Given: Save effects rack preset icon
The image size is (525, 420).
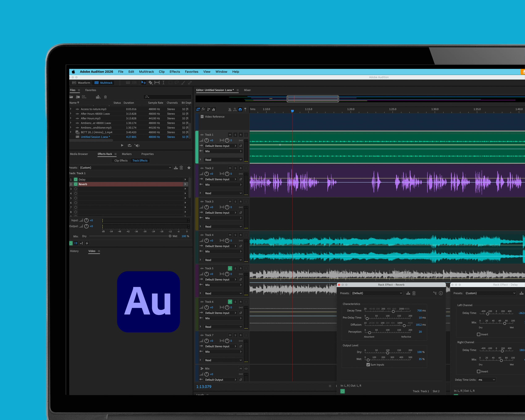Looking at the screenshot, I should click(176, 168).
